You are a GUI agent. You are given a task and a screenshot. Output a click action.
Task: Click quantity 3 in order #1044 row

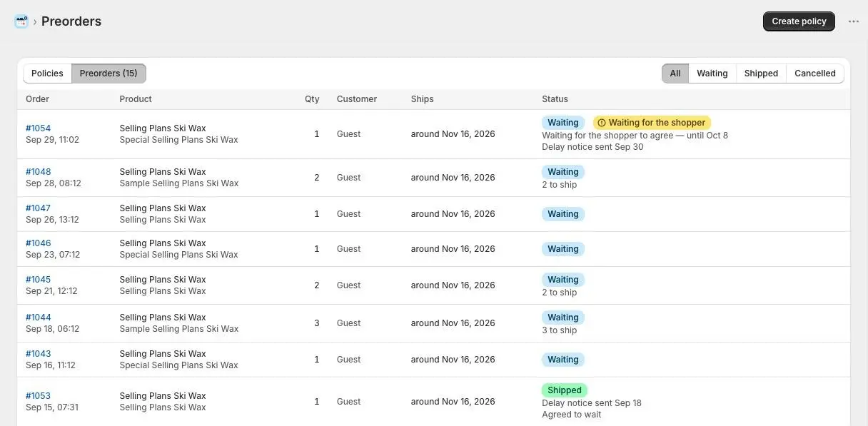[317, 323]
